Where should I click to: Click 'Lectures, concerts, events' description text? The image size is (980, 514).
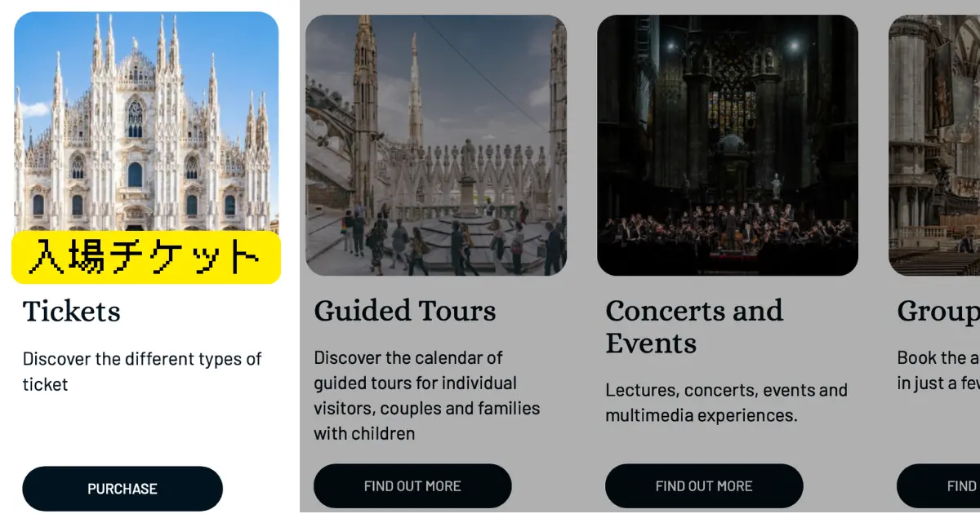[726, 402]
